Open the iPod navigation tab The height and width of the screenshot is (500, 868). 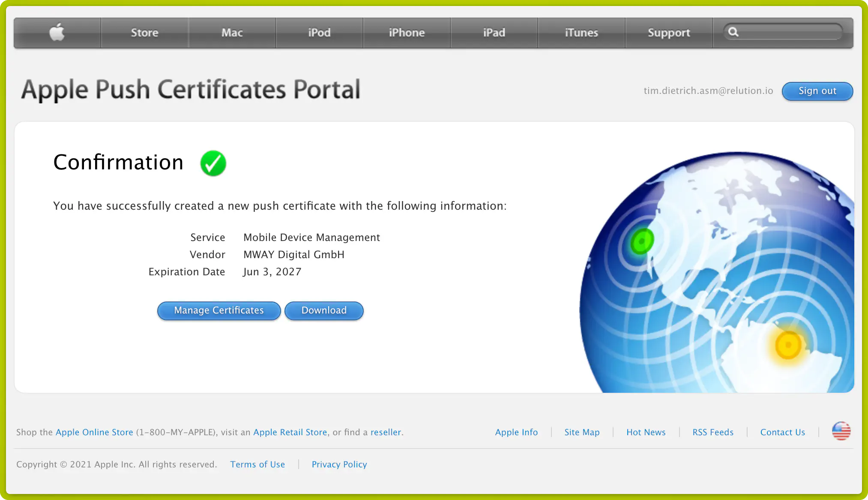(320, 33)
